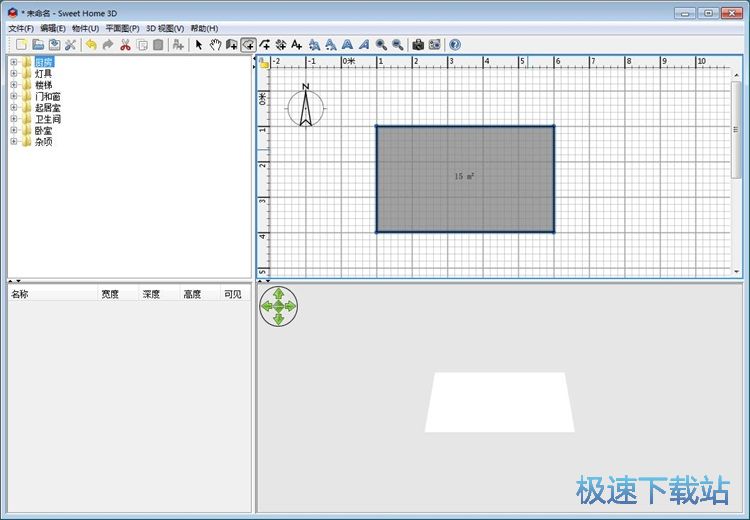The image size is (750, 520).
Task: Click the cut scissors icon
Action: coord(125,45)
